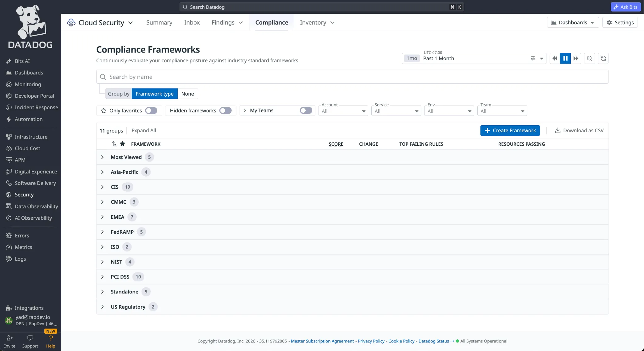Image resolution: width=644 pixels, height=351 pixels.
Task: Open Cloud Cost in the sidebar
Action: [x=23, y=148]
